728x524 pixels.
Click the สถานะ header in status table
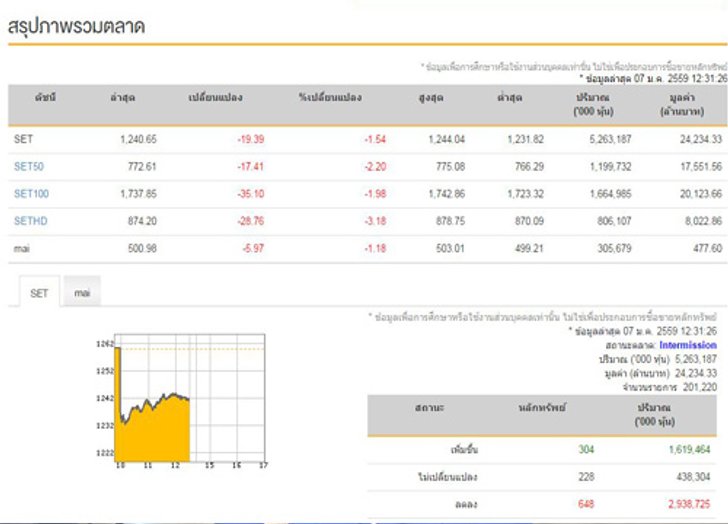[429, 408]
